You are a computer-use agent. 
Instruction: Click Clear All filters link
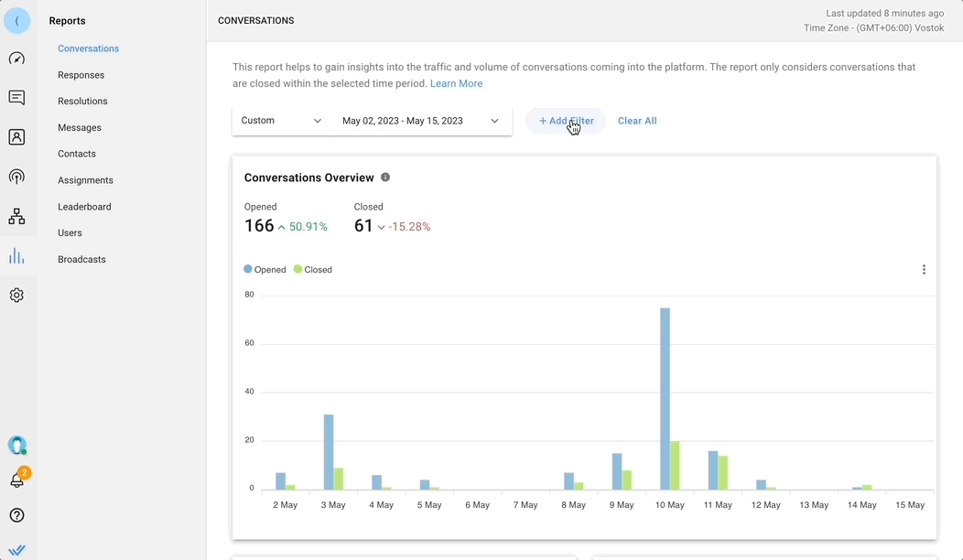(637, 121)
